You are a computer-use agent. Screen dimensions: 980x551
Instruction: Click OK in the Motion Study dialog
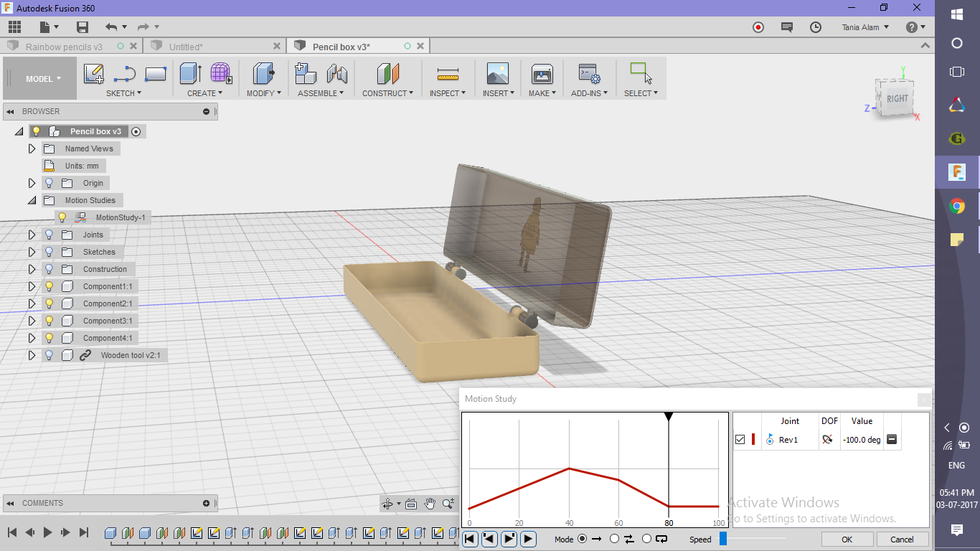847,539
